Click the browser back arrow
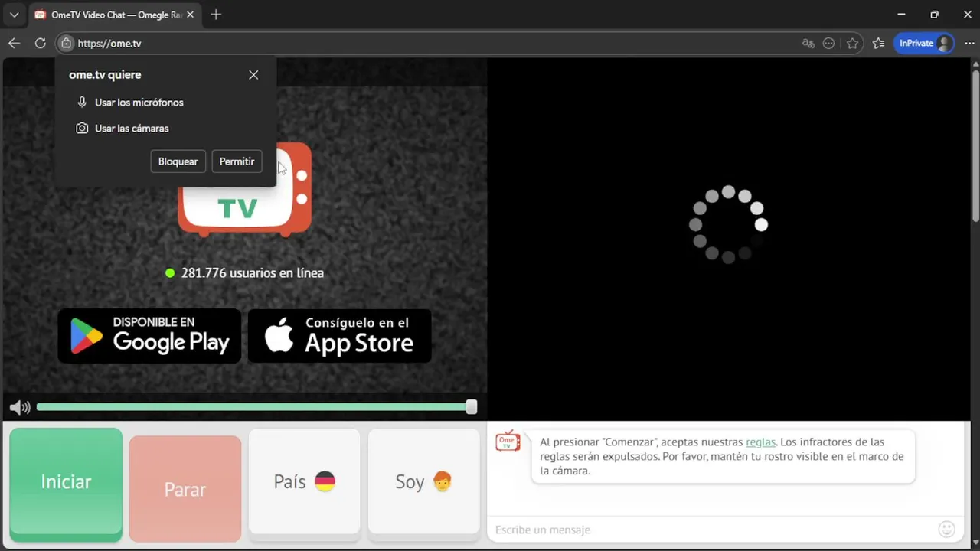 [14, 44]
